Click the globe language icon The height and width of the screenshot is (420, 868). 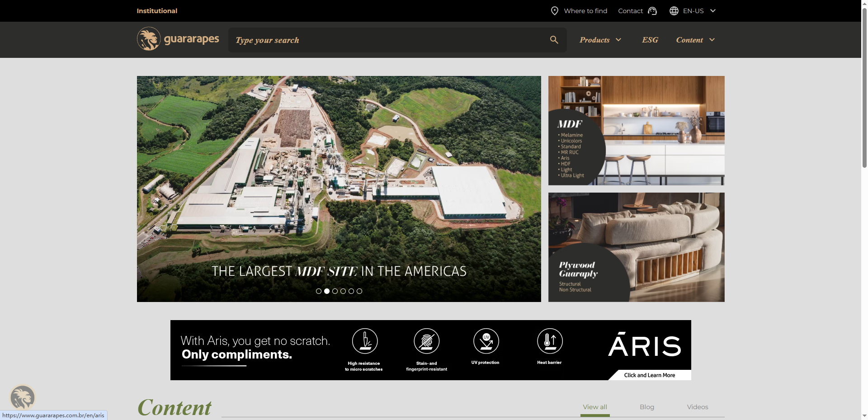674,11
